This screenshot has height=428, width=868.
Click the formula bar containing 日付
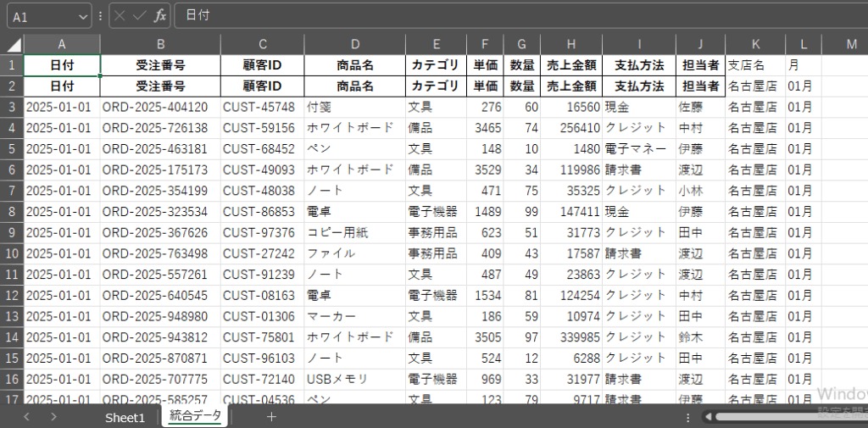tap(509, 15)
